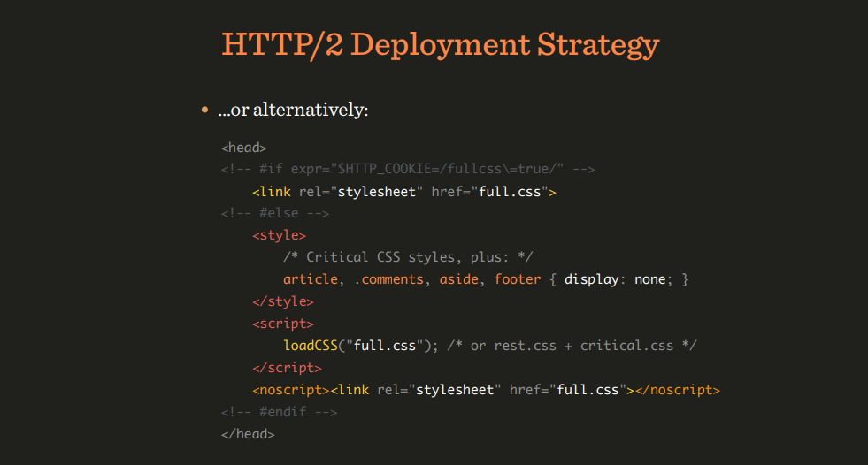The image size is (868, 465).
Task: Click the <!-- #endif --> comment
Action: 279,412
